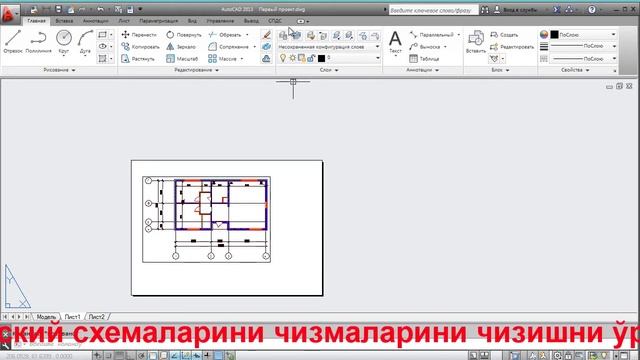Select the Отрезок line tool
Screen dimensions: 640x360
(x=13, y=42)
